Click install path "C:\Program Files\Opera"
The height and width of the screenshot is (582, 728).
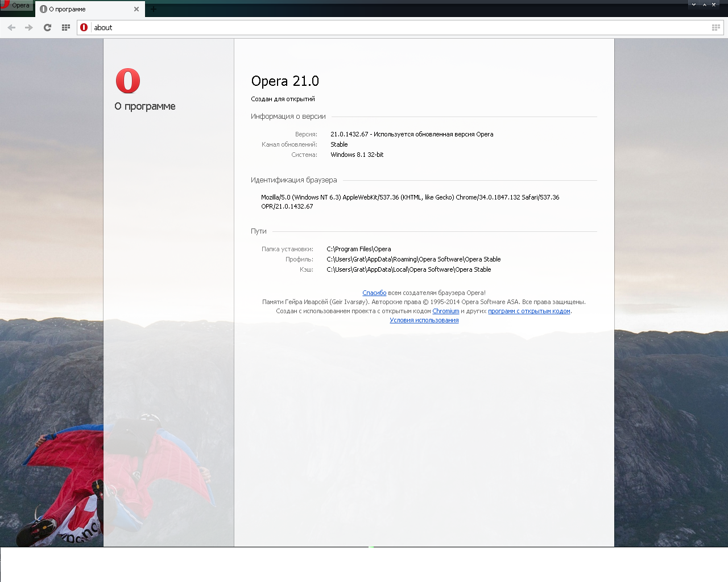pyautogui.click(x=359, y=249)
